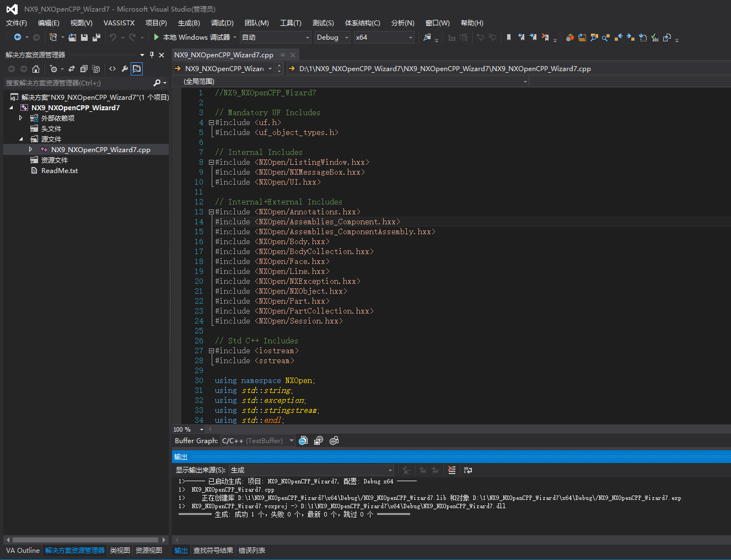
Task: Click Home icon in Solution Explorer toolbar
Action: 36,69
